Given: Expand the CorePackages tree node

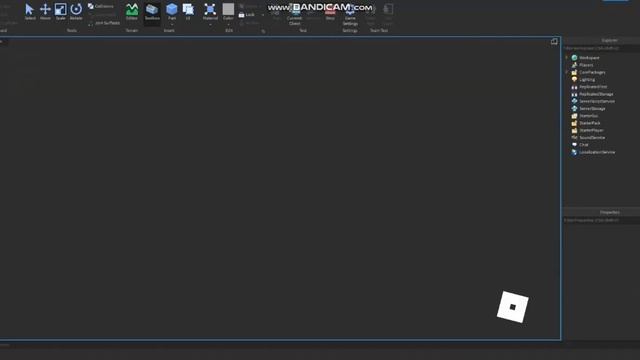Looking at the screenshot, I should pos(567,72).
